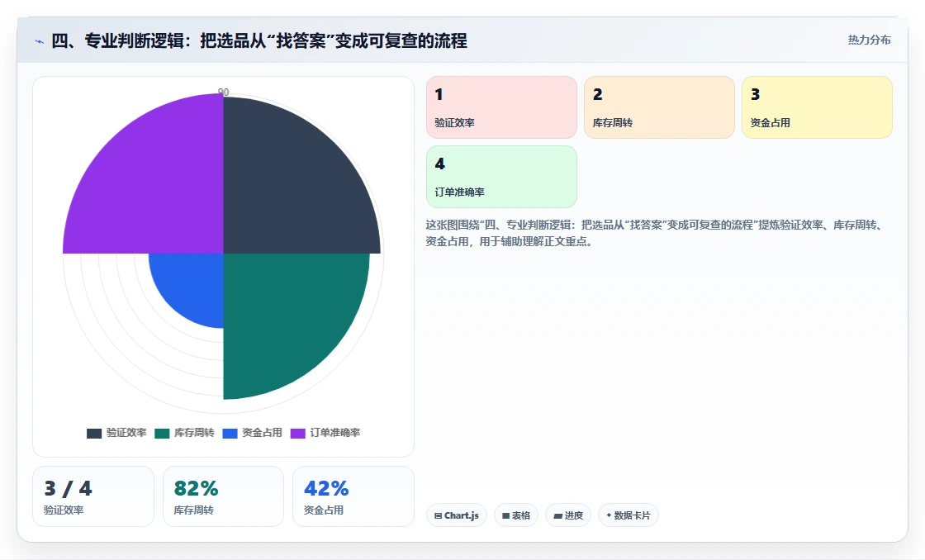This screenshot has width=925, height=560.
Task: Select card 4 订单准确率
Action: coord(501,177)
